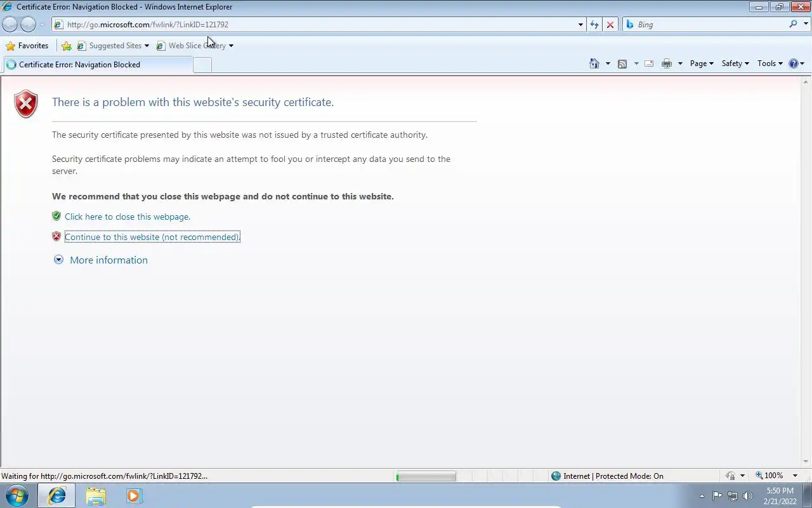Open Windows Explorer folder taskbar icon
Image resolution: width=812 pixels, height=508 pixels.
click(96, 496)
